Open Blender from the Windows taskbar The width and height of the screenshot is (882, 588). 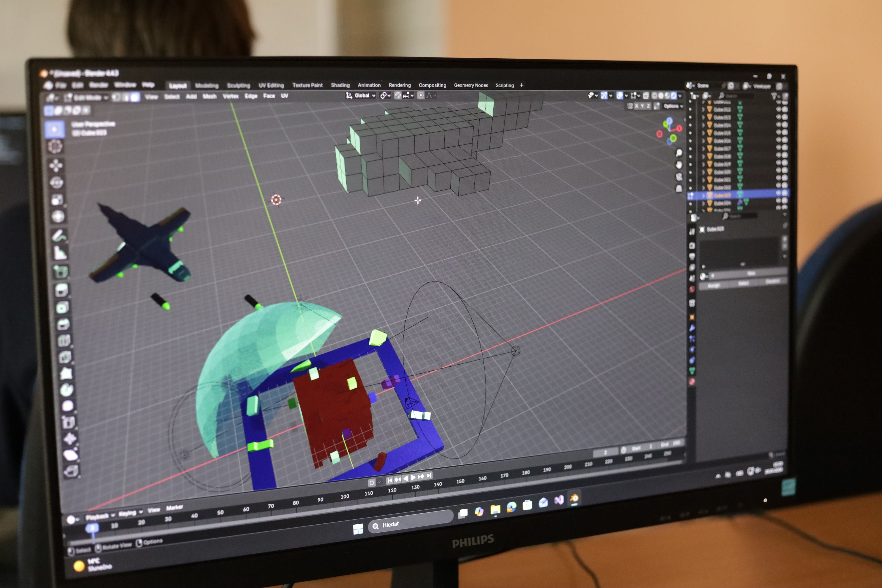click(574, 498)
